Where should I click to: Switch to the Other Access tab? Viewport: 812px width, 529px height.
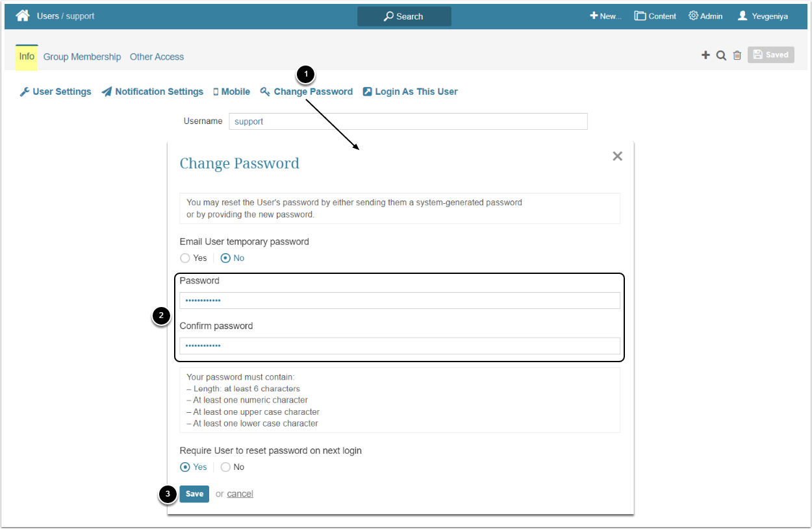pyautogui.click(x=157, y=57)
